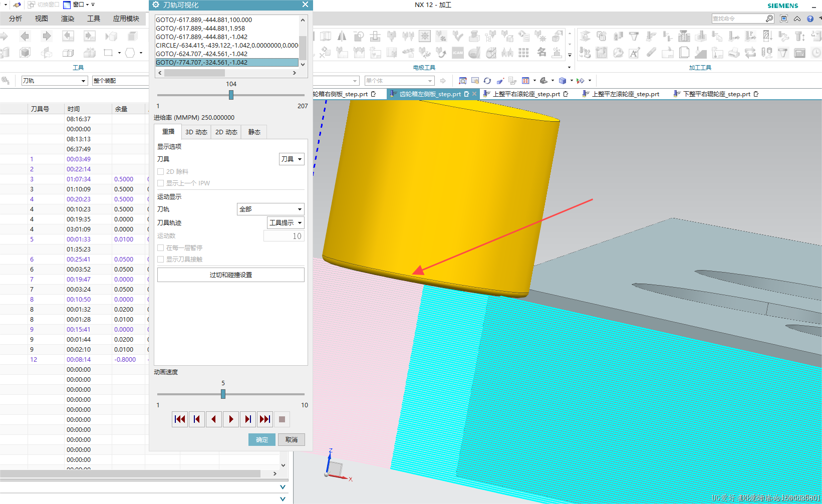This screenshot has width=822, height=504.
Task: Open the 分析 menu
Action: [x=16, y=19]
